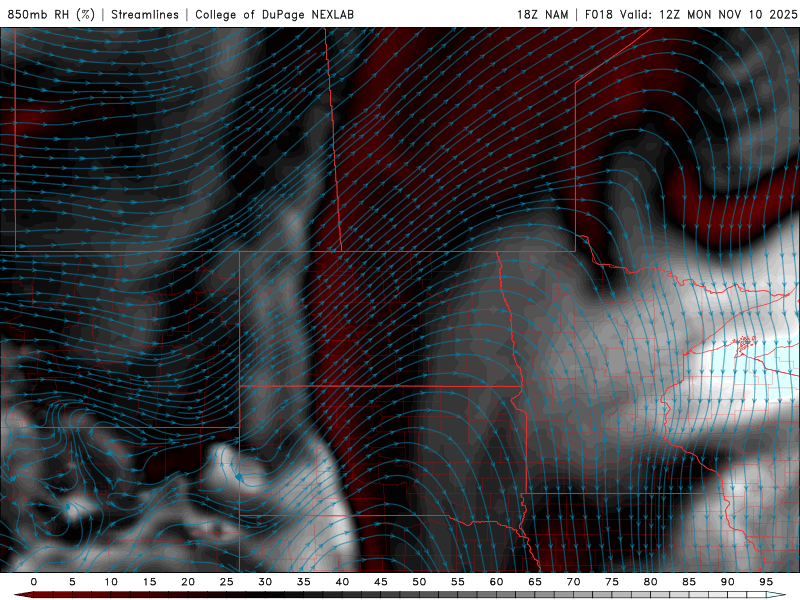
Task: Select the "Streamlines" label in header
Action: tap(145, 14)
